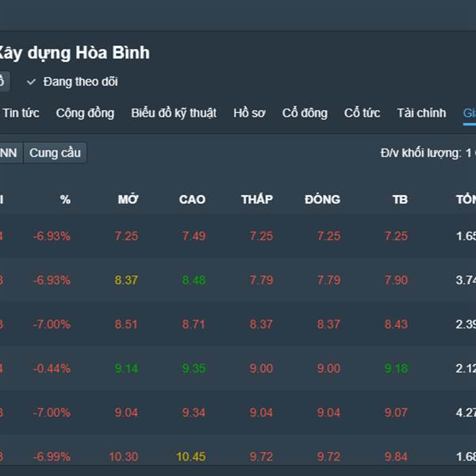
Task: Click the Cung cầu button
Action: pos(56,153)
